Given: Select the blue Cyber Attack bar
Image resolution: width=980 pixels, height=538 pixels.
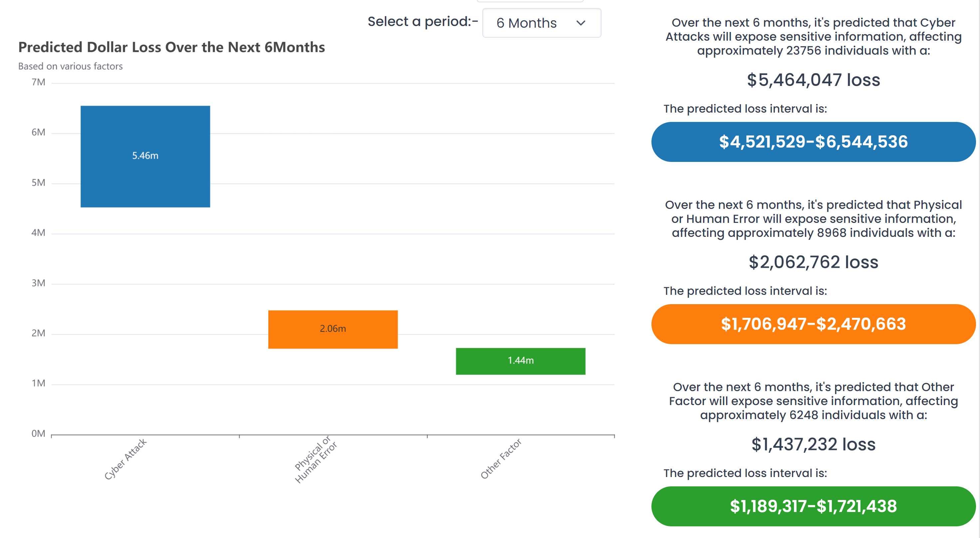Looking at the screenshot, I should [x=145, y=156].
